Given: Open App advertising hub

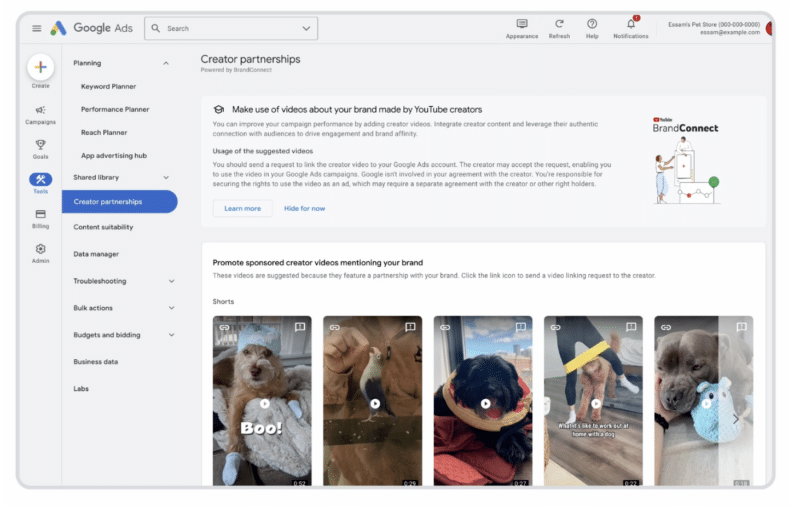Looking at the screenshot, I should click(114, 156).
